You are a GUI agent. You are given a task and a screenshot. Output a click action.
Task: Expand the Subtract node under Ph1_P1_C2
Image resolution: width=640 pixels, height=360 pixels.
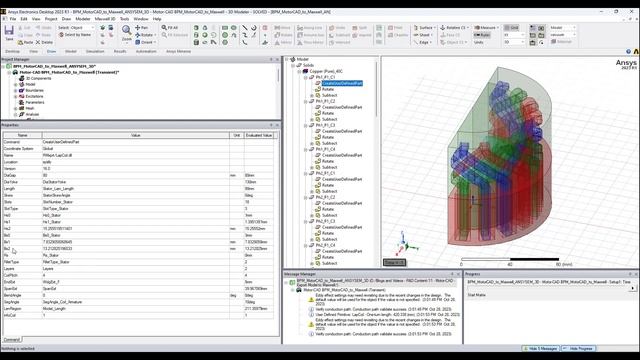pos(312,119)
